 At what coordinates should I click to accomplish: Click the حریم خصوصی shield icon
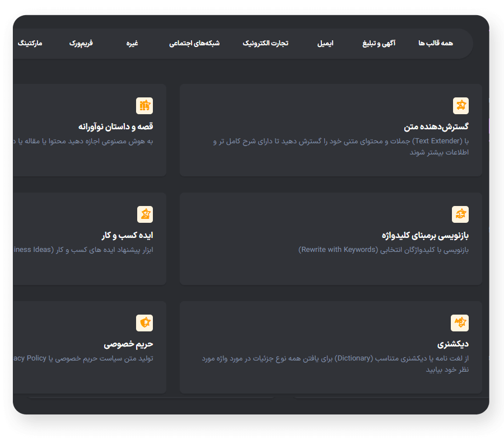pos(144,323)
